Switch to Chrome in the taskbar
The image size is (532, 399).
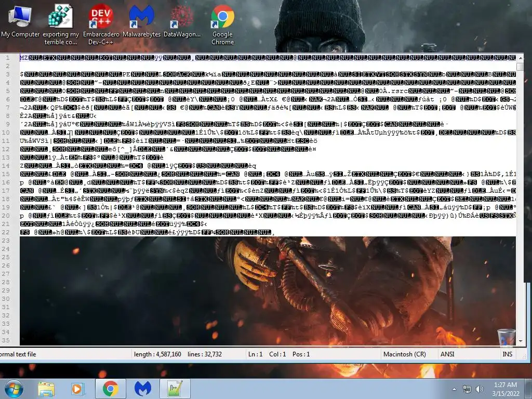[110, 389]
